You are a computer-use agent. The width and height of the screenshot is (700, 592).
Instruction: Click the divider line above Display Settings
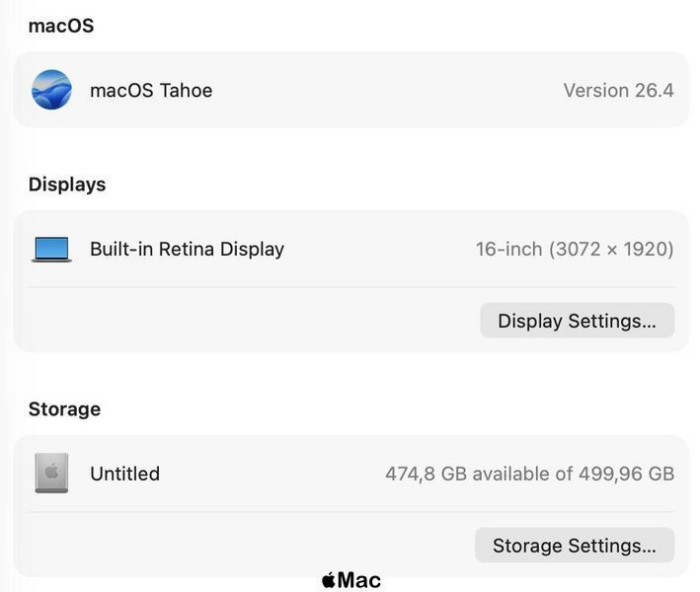351,287
